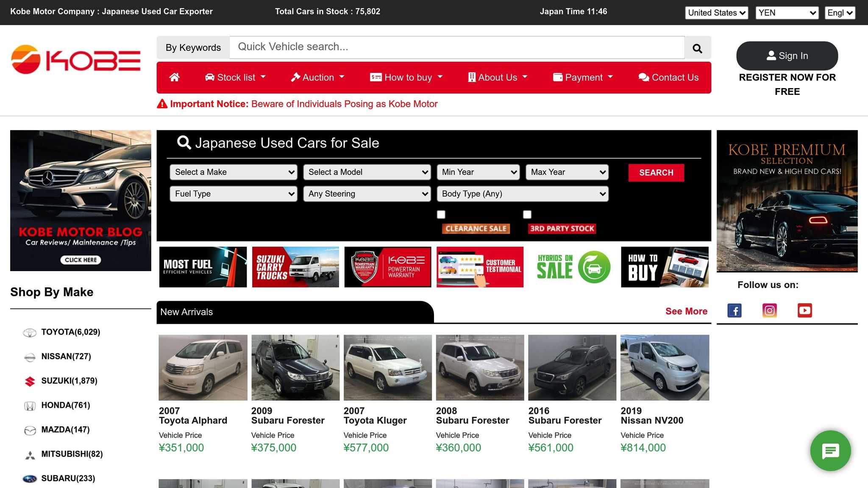The image size is (868, 488).
Task: Click the warning triangle notice icon
Action: click(162, 104)
